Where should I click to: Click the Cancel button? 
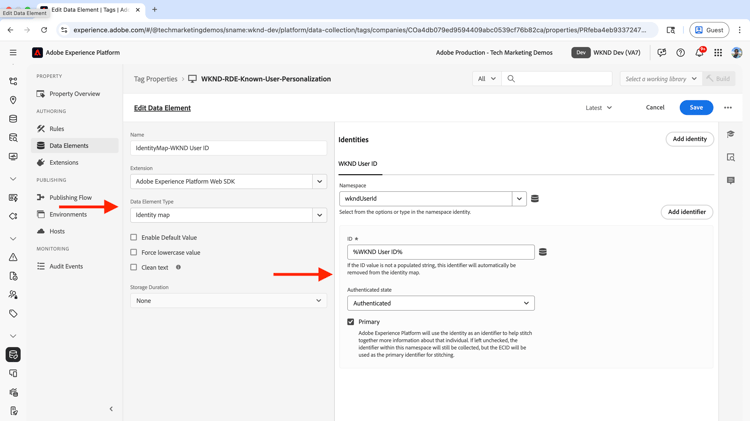tap(655, 108)
